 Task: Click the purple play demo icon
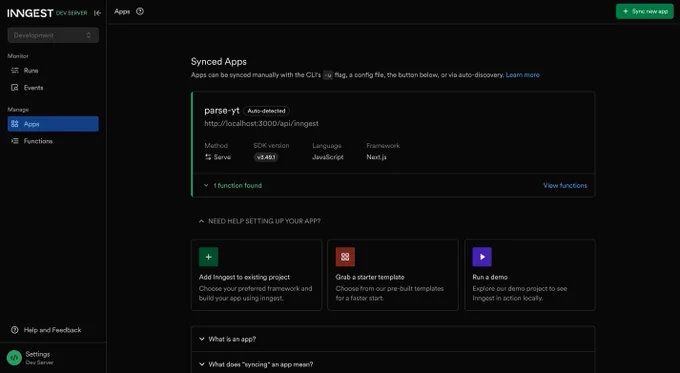pyautogui.click(x=482, y=257)
